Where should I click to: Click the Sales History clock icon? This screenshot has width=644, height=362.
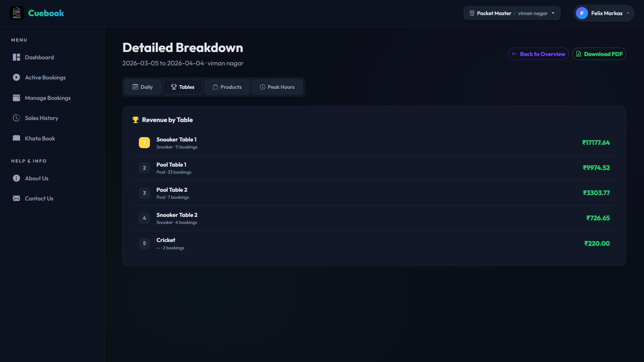point(16,118)
